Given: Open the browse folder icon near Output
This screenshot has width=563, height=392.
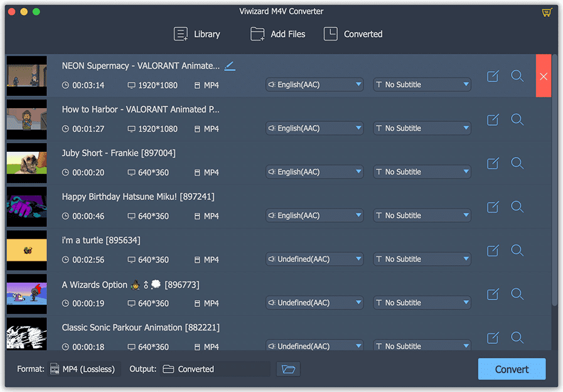Looking at the screenshot, I should (288, 369).
